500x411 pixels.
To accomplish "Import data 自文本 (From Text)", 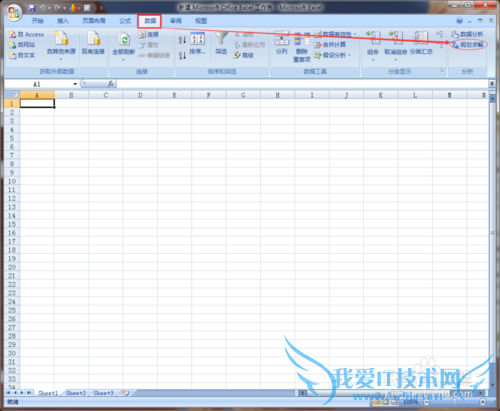I will [22, 55].
